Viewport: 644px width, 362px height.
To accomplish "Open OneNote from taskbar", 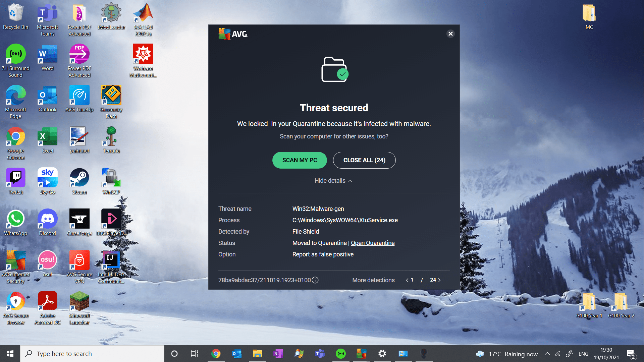I will click(x=278, y=354).
